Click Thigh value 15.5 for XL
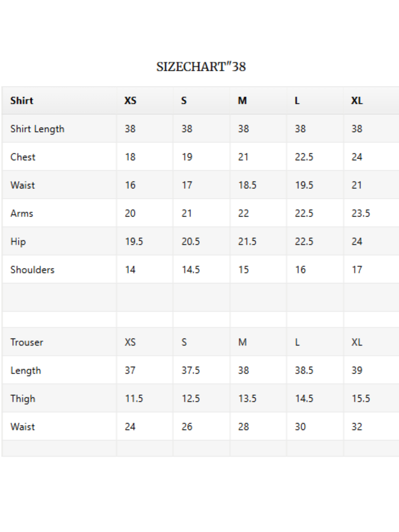Screen dimensions: 399x532 361,399
